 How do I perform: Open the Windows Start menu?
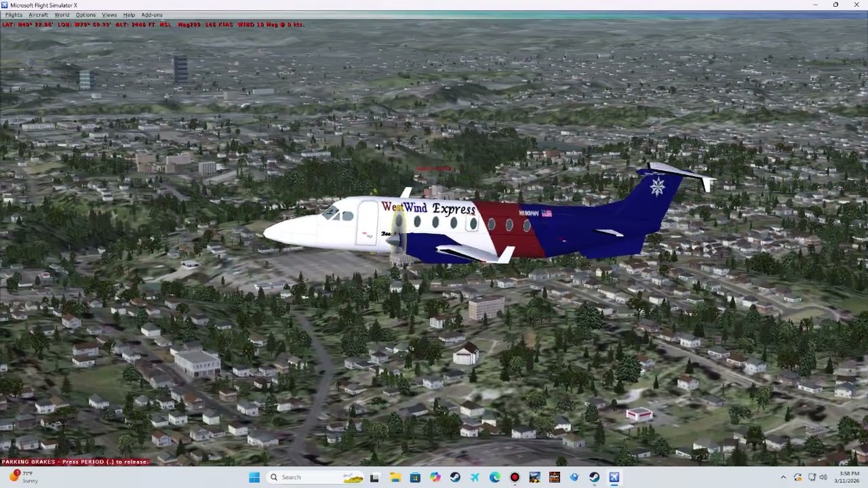click(254, 477)
